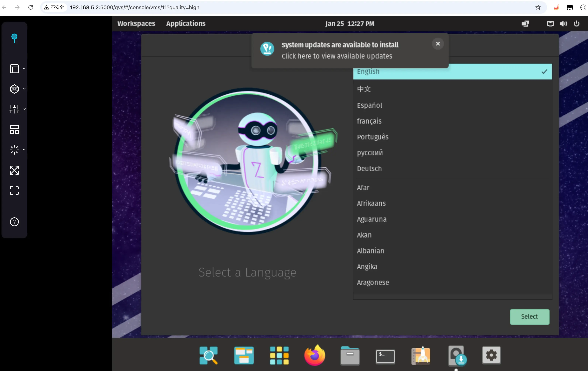The height and width of the screenshot is (371, 588).
Task: Click the sliders adjustment icon in sidebar
Action: tap(14, 109)
